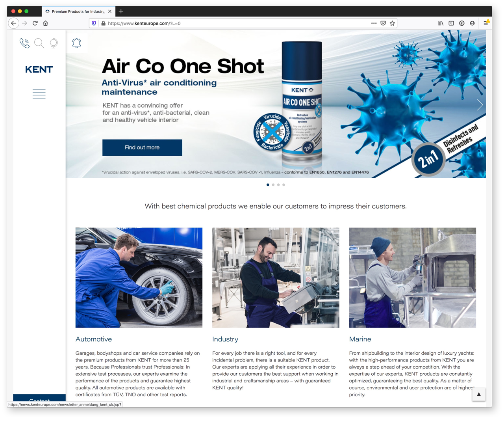
Task: Open the Industry heading link
Action: (225, 339)
